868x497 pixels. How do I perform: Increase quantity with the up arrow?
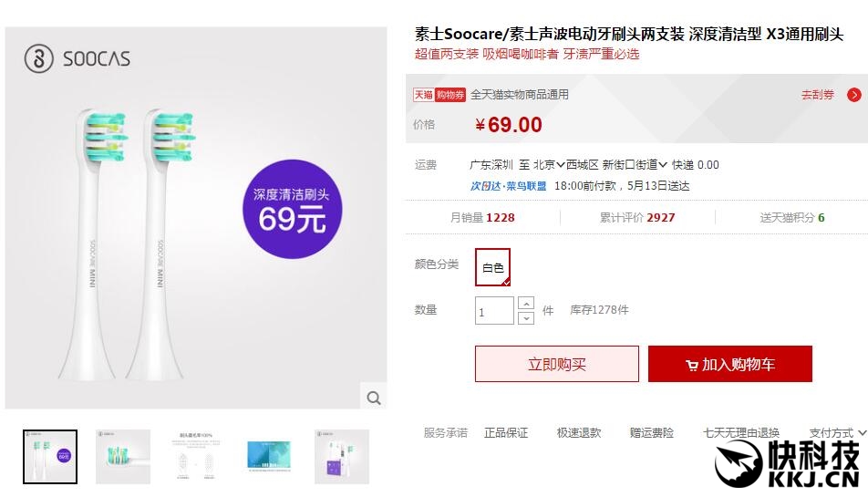click(526, 303)
